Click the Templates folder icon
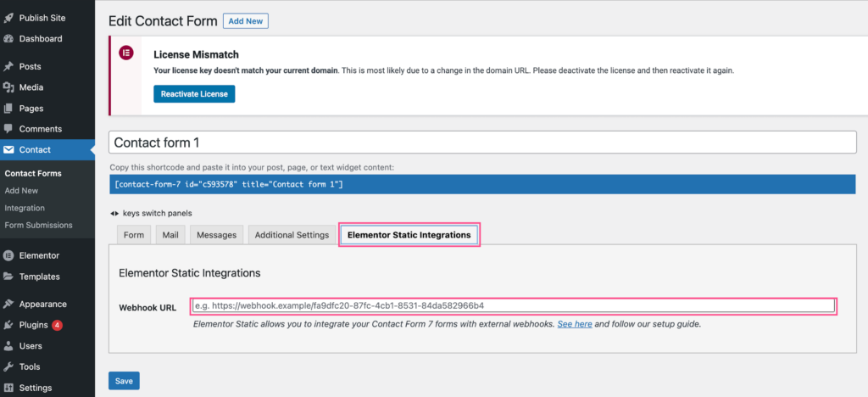Image resolution: width=868 pixels, height=397 pixels. point(8,277)
